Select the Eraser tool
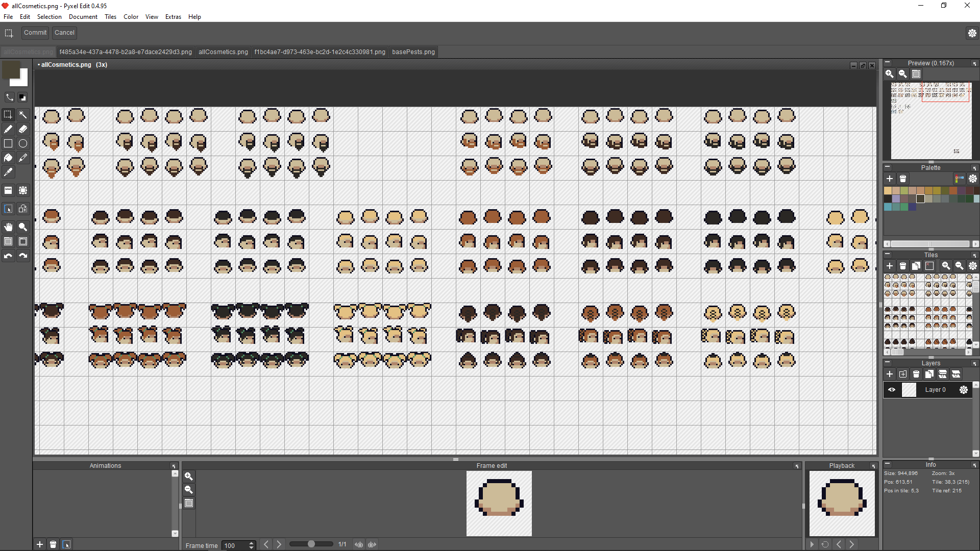 [23, 129]
